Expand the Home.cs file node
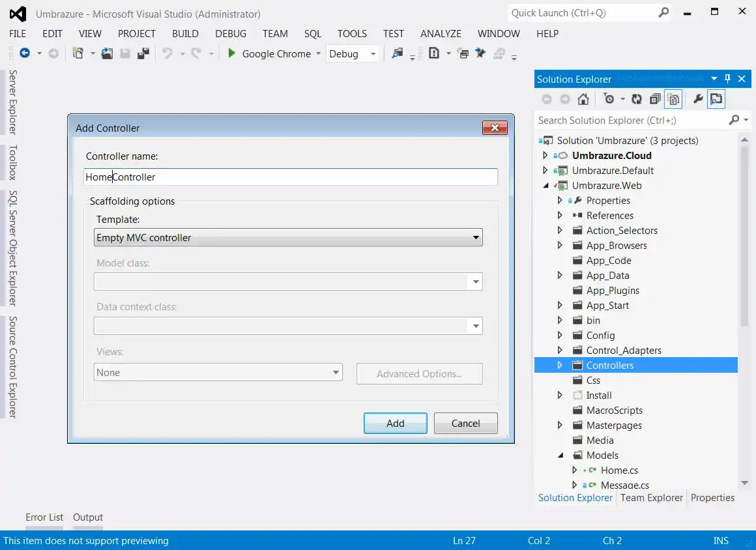 pos(574,469)
